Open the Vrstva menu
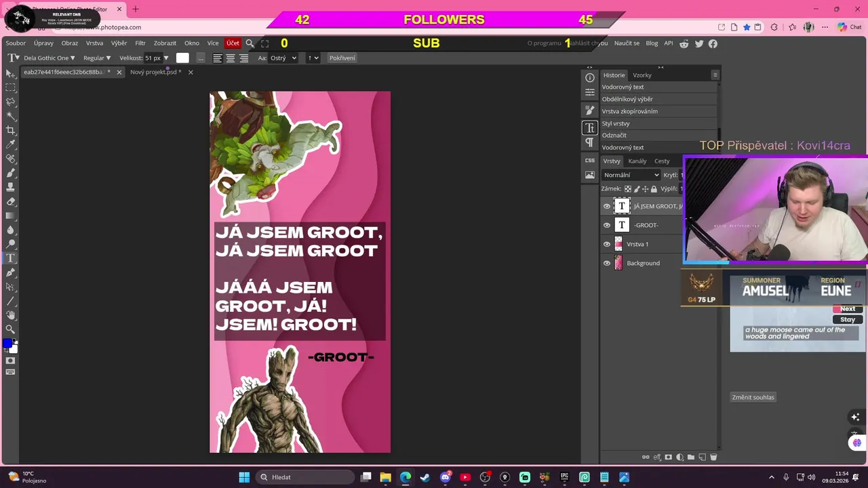 pos(94,43)
